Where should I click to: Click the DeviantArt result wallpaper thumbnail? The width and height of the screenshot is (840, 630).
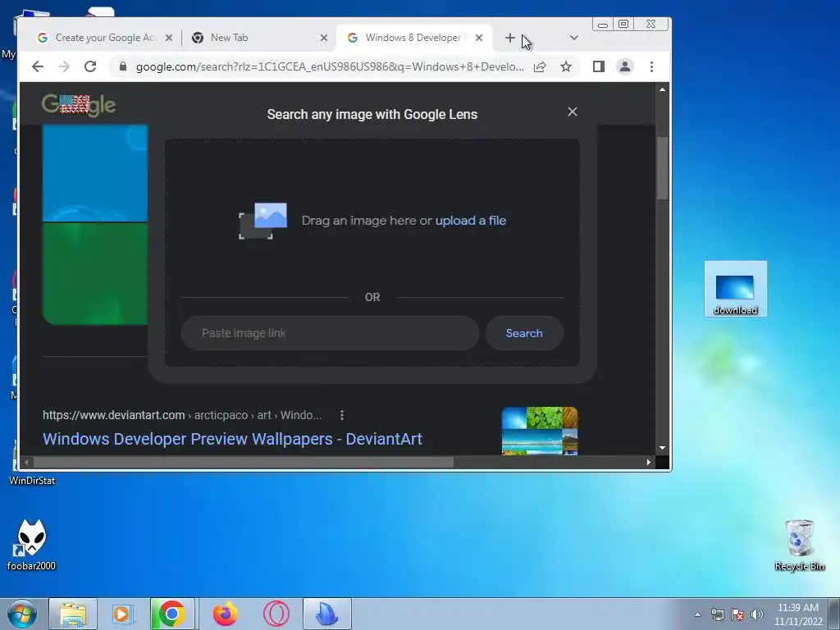tap(540, 431)
